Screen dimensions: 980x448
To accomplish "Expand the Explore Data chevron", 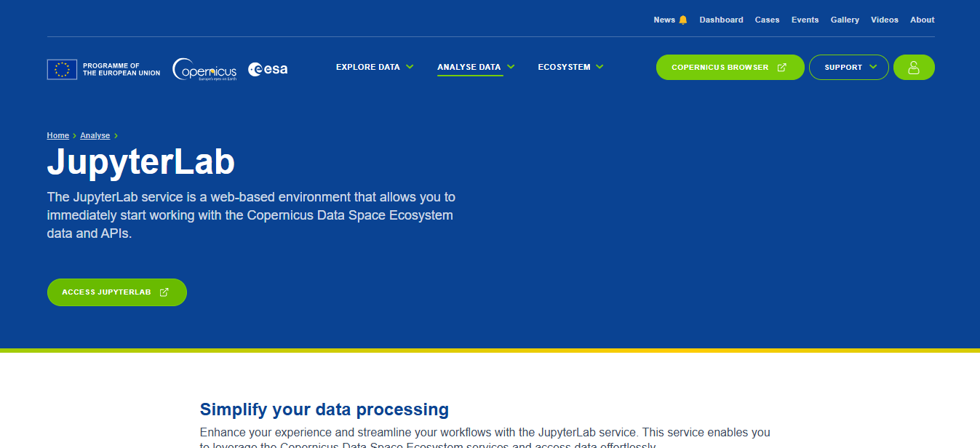I will 410,67.
